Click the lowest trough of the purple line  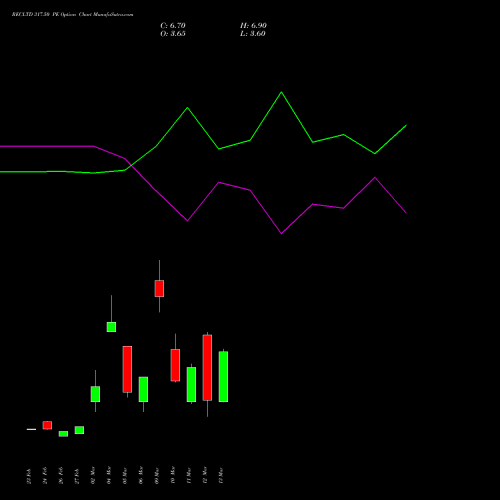(x=281, y=233)
